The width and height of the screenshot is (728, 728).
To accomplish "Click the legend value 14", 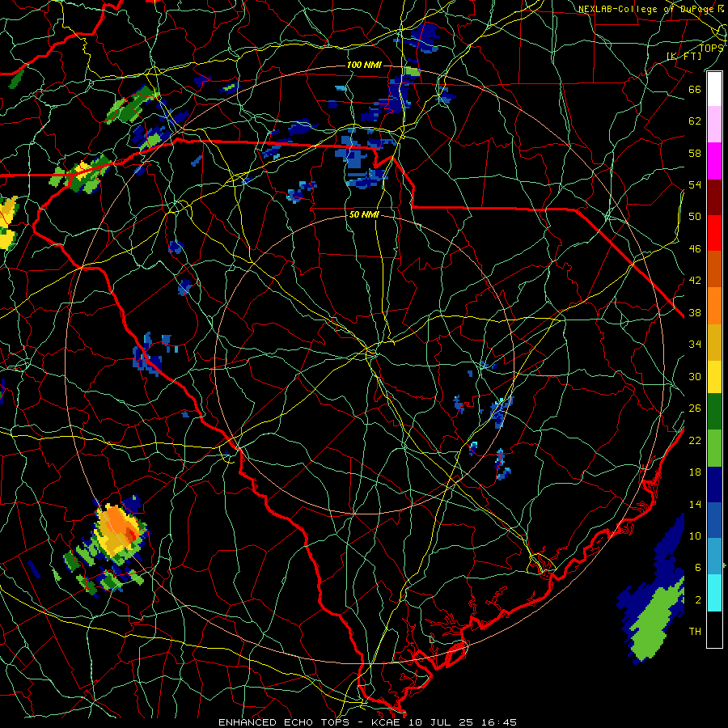I will click(x=695, y=504).
